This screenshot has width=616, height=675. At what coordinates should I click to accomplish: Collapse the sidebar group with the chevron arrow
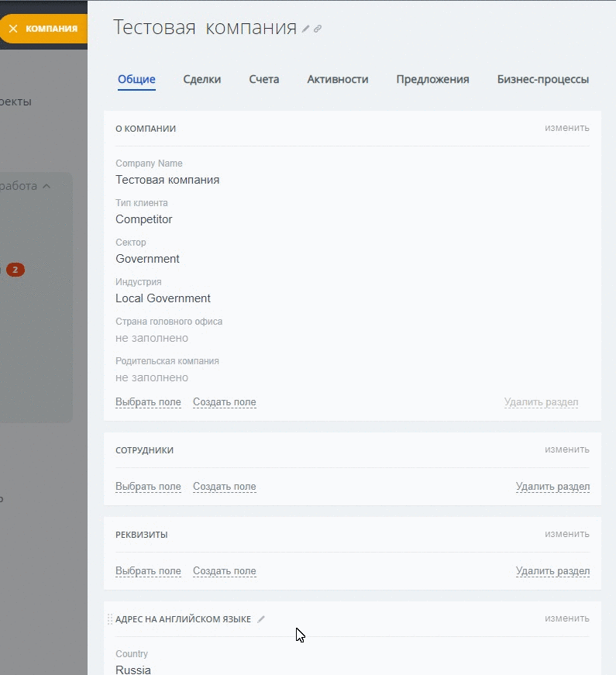click(x=46, y=186)
